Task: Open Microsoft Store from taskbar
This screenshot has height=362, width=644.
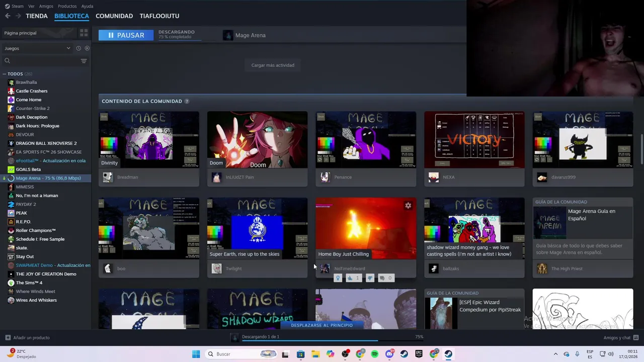Action: coord(300,354)
